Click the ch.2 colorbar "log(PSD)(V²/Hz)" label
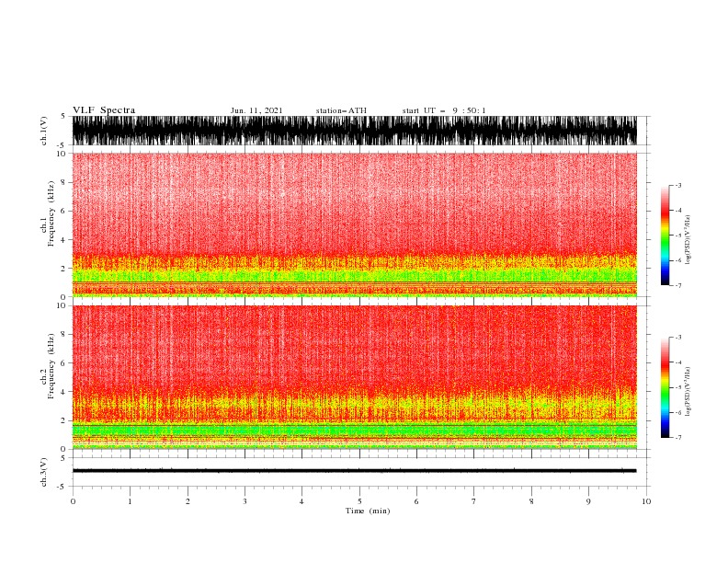The height and width of the screenshot is (563, 728). [688, 392]
